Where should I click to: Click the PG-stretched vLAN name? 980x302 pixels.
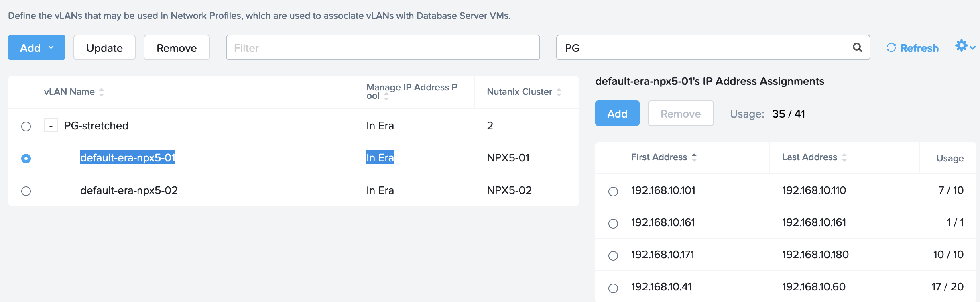pyautogui.click(x=96, y=126)
